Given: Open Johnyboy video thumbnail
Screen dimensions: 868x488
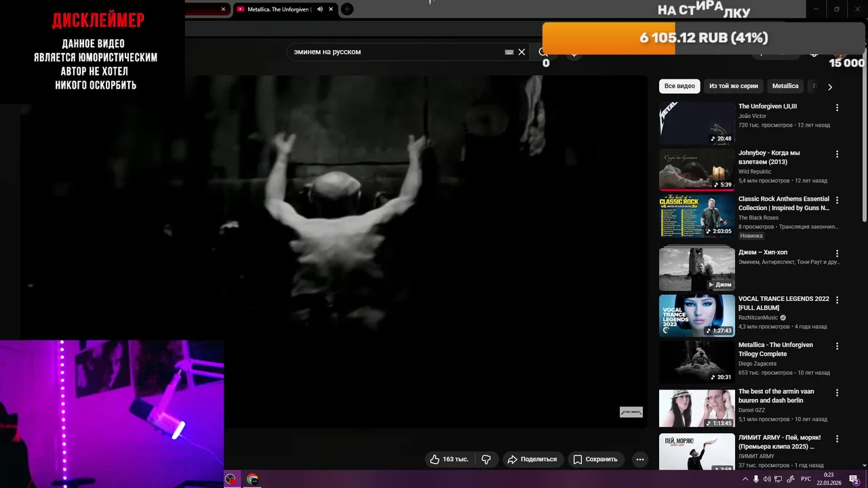Looking at the screenshot, I should 696,169.
